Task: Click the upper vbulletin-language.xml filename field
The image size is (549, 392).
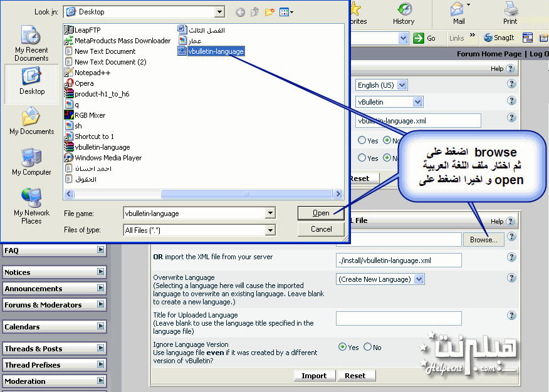Action: click(418, 121)
